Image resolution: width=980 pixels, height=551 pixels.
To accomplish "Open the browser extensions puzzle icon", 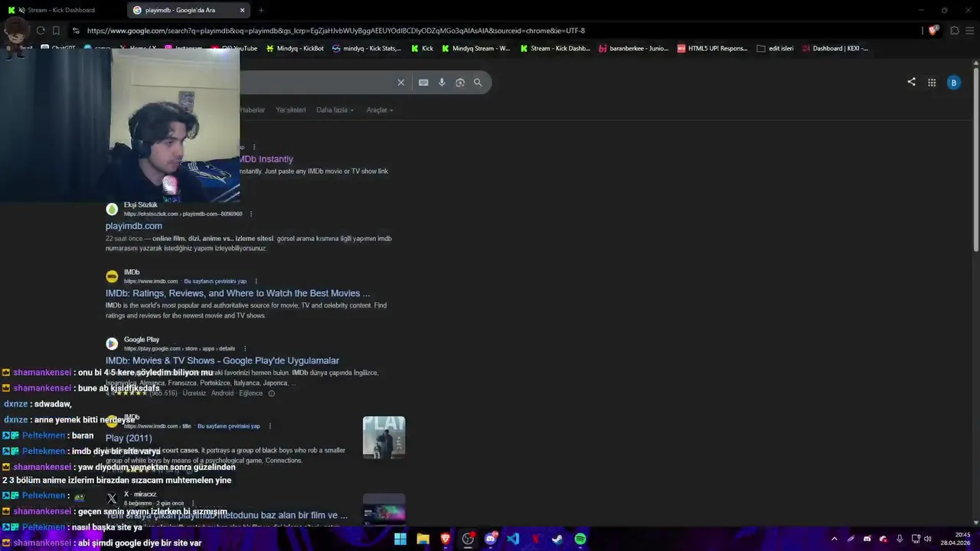I will (x=955, y=31).
